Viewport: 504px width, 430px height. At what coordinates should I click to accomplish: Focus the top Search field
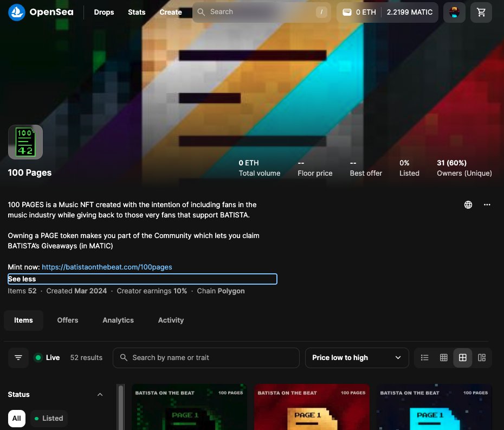click(x=262, y=12)
